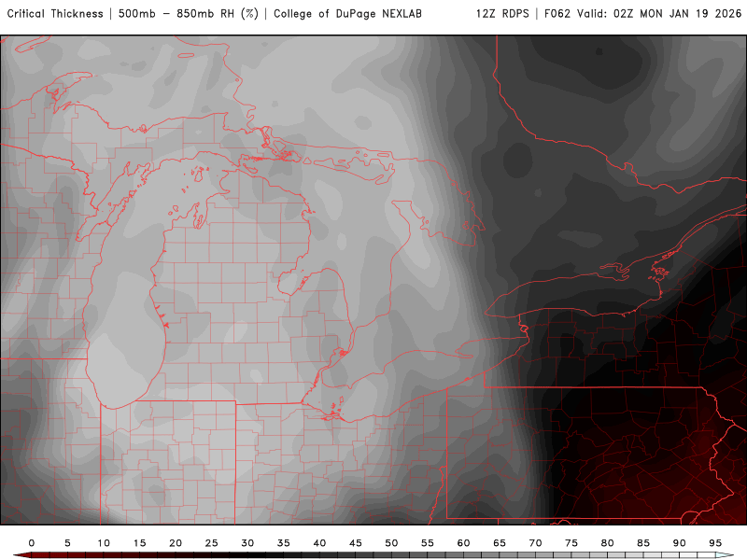Click the "Critical Thickness" title text
Viewport: 747px width, 560px height.
click(55, 14)
